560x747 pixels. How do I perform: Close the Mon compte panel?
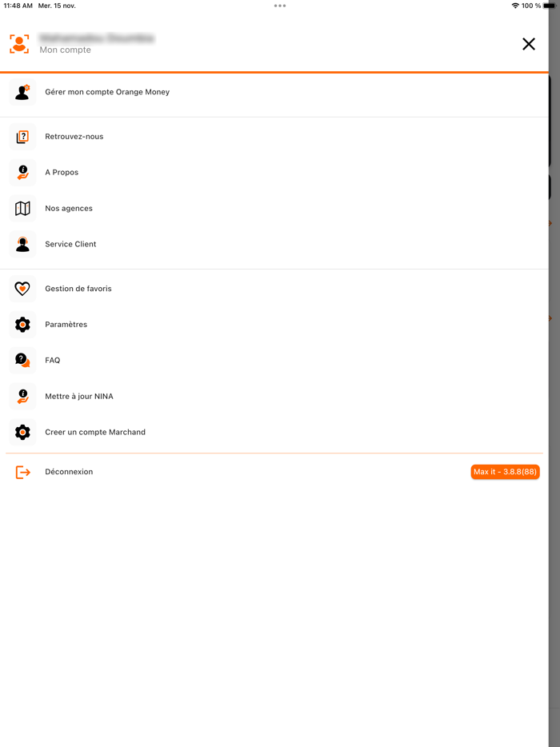(529, 44)
